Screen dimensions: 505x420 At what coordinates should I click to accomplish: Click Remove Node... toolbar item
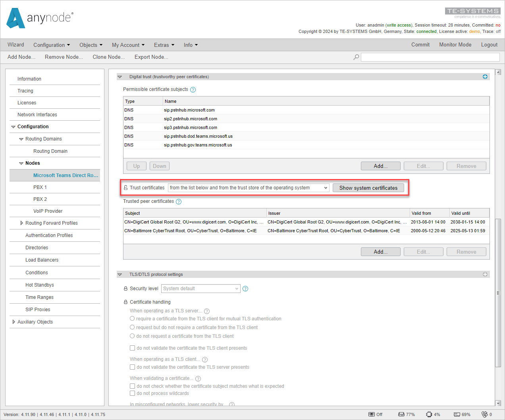tap(64, 57)
